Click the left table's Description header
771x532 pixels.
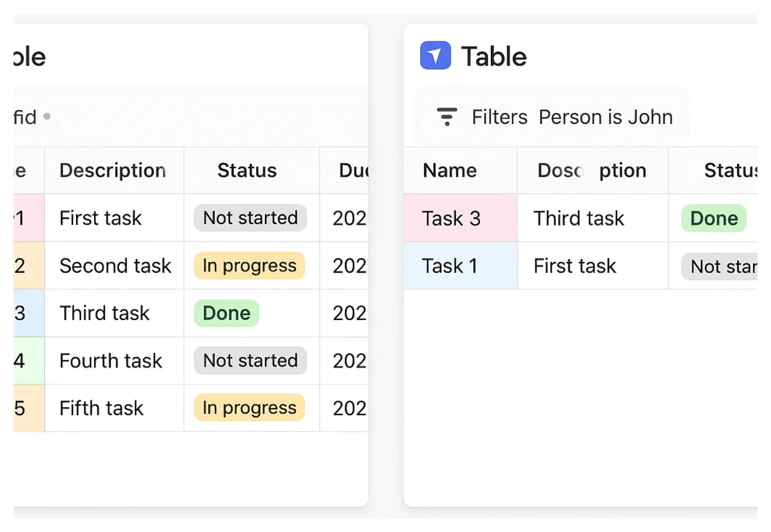(113, 171)
